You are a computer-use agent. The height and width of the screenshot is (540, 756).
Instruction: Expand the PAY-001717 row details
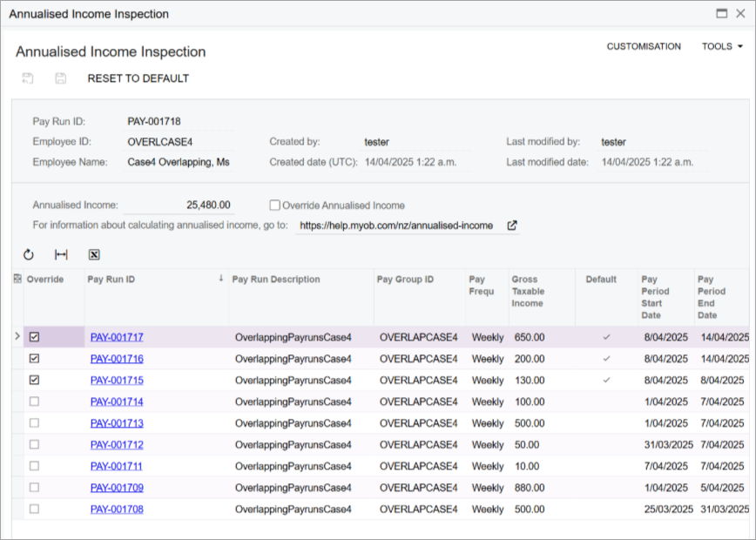pos(16,336)
